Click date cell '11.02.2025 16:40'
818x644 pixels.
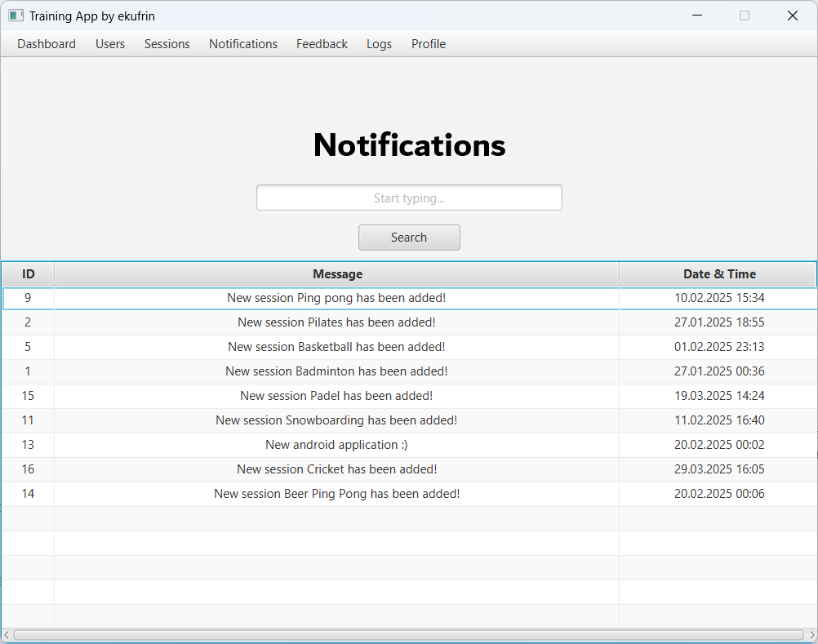[719, 420]
